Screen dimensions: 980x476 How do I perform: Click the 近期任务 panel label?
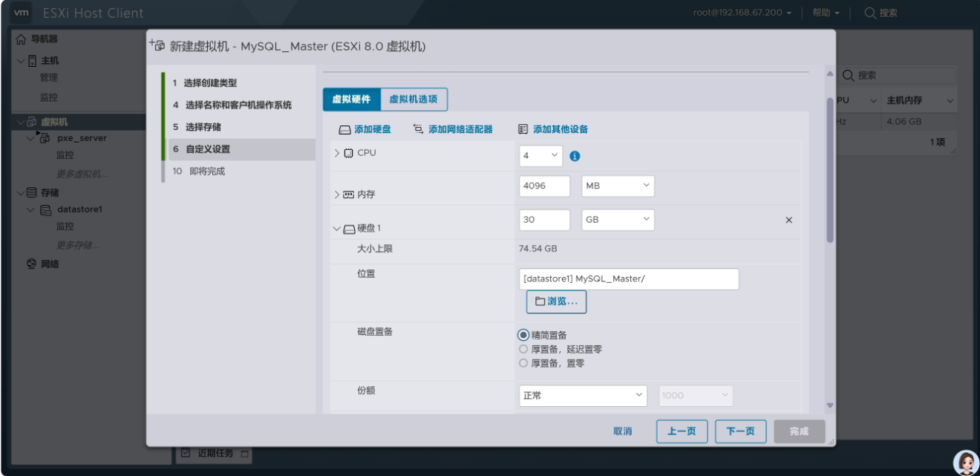tap(216, 453)
